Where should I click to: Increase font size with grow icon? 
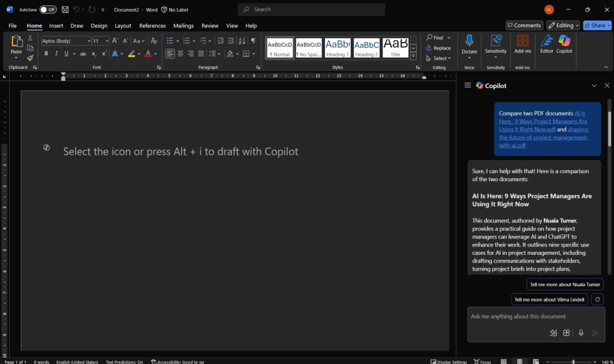pos(115,41)
